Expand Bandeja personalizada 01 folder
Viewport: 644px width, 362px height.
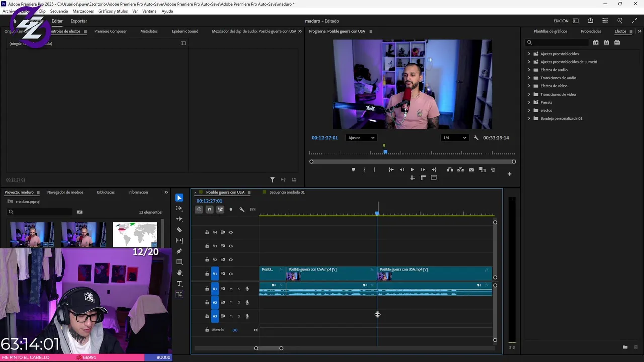coord(529,118)
